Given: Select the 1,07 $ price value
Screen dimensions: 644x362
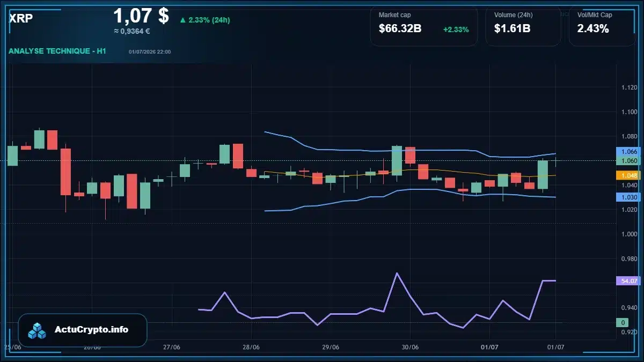Looking at the screenshot, I should (141, 16).
